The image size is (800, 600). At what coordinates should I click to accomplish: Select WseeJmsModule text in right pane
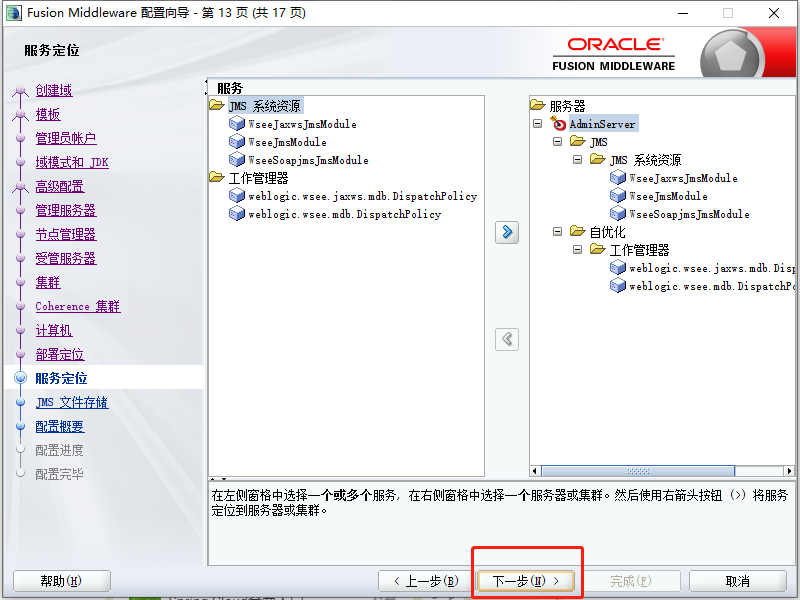tap(668, 196)
